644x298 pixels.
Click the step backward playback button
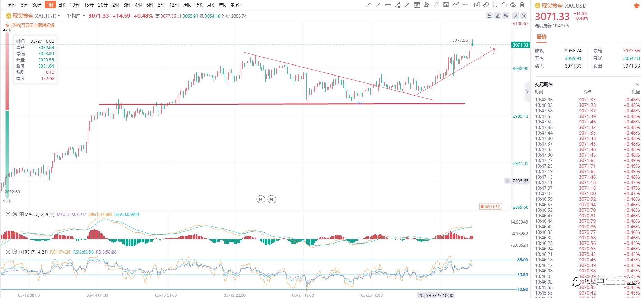(261, 199)
